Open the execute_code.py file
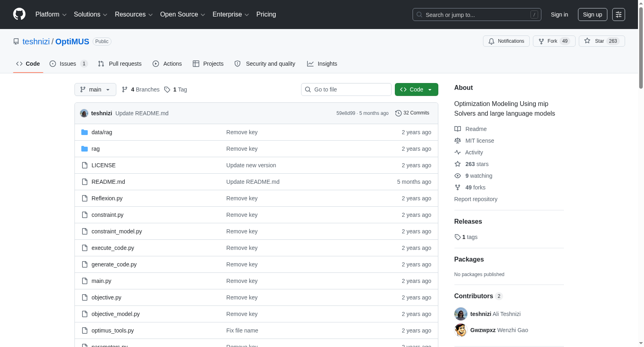The image size is (644, 347). click(x=113, y=248)
